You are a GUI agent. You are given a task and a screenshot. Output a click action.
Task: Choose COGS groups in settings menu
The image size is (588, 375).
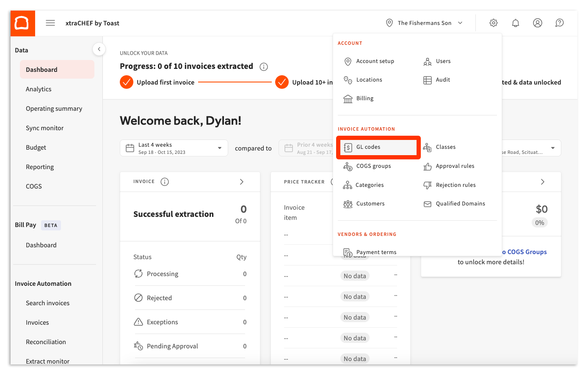(x=373, y=166)
